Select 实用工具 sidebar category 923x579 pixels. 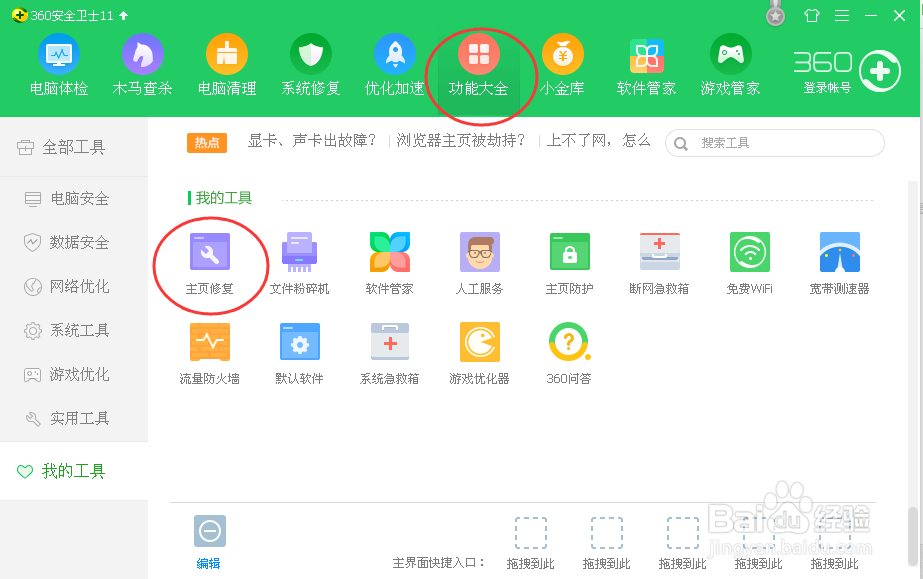[x=74, y=418]
